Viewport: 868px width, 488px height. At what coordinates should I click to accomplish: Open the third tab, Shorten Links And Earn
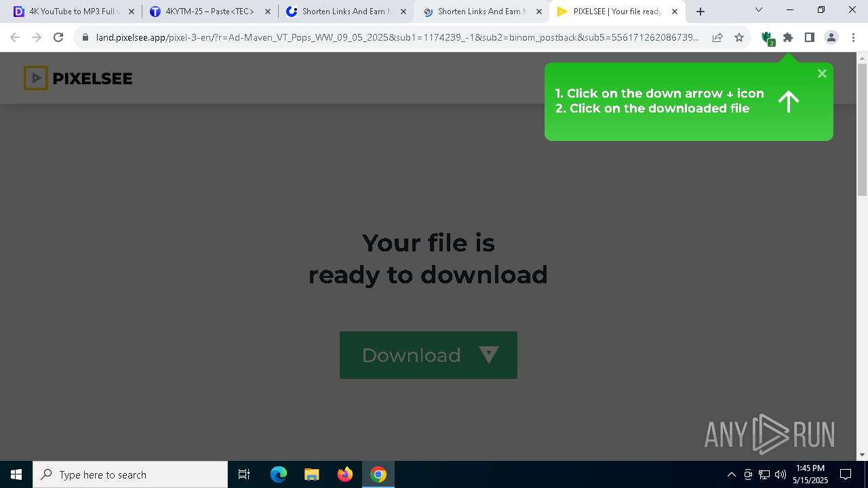tap(344, 12)
